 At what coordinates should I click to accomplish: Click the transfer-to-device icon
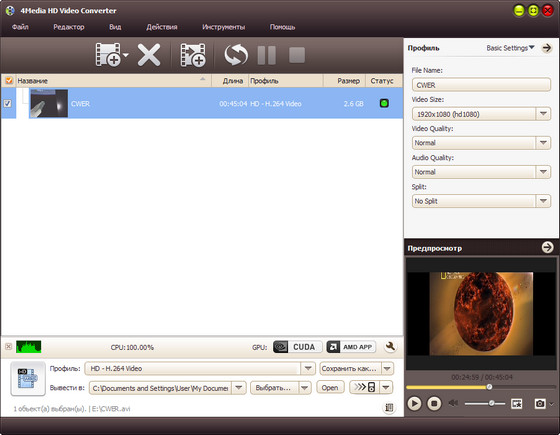pos(365,387)
